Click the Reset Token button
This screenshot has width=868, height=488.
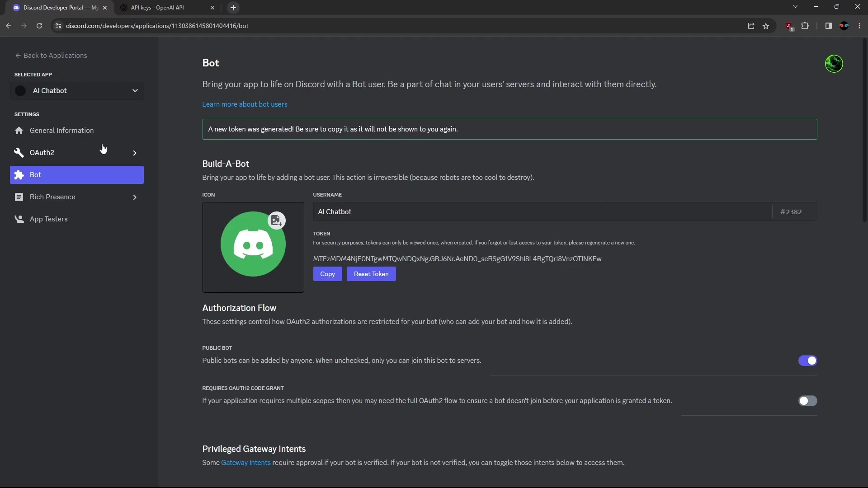371,274
